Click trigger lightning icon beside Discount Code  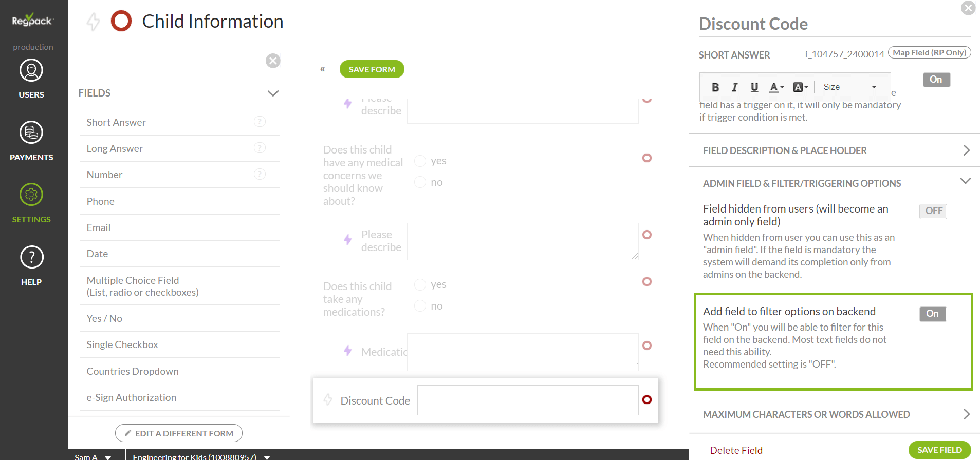pos(328,400)
